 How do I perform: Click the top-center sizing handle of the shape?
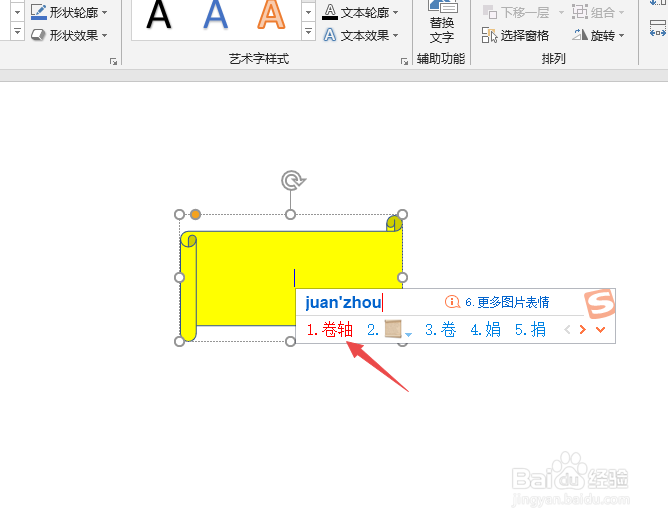tap(291, 214)
